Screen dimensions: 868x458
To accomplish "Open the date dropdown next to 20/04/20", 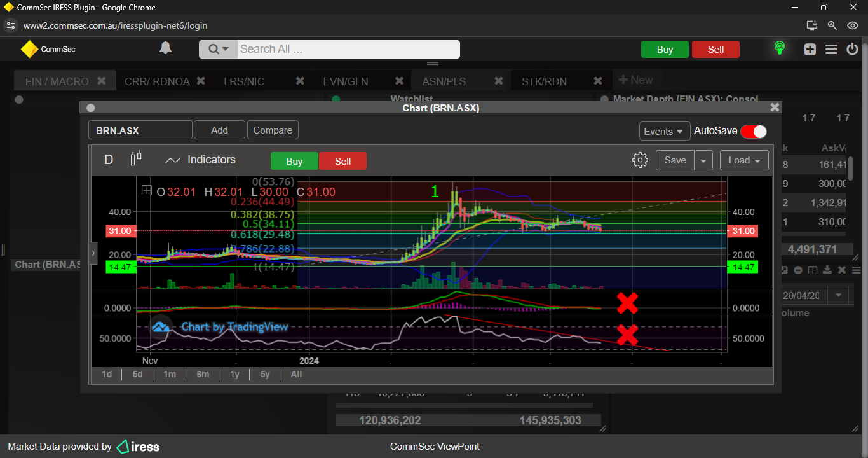I will 838,295.
